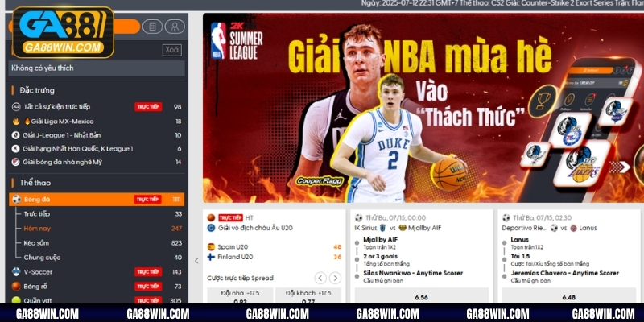
Task: Open Finland U20 team row
Action: tap(275, 257)
